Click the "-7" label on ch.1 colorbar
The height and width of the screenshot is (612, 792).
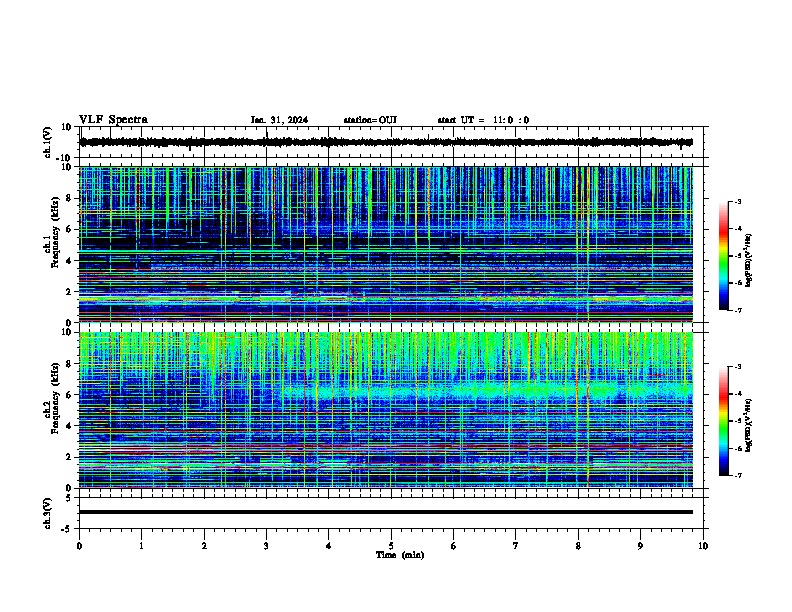pyautogui.click(x=738, y=310)
